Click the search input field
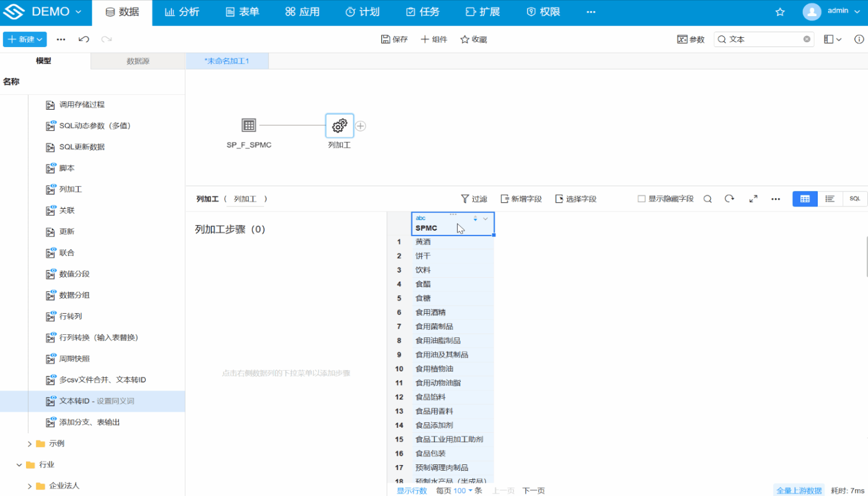The width and height of the screenshot is (868, 496). (x=763, y=39)
